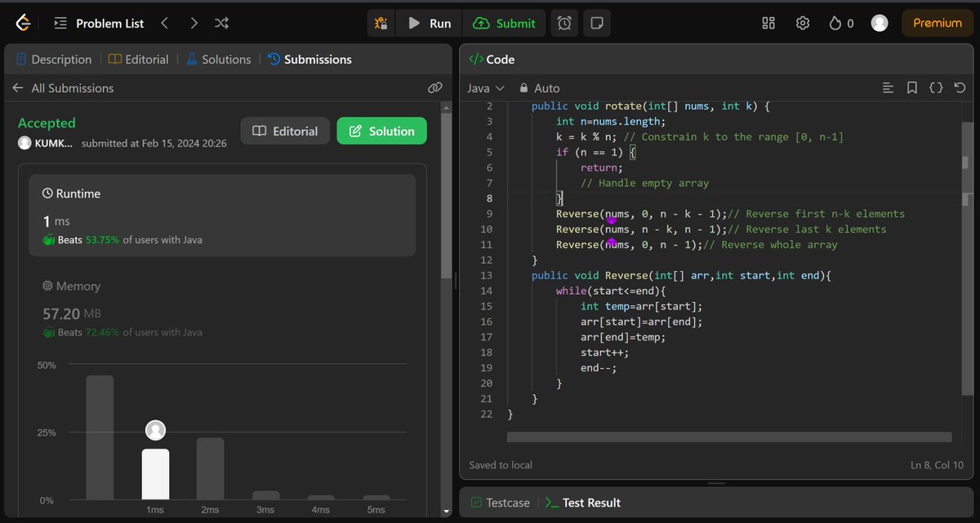The image size is (980, 523).
Task: Click the Code panel header tab
Action: pyautogui.click(x=491, y=60)
